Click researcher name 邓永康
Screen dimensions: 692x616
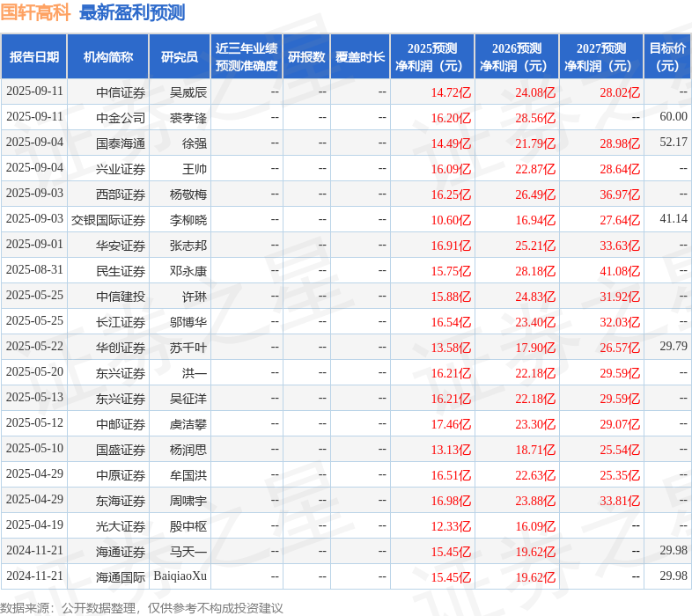tap(188, 271)
